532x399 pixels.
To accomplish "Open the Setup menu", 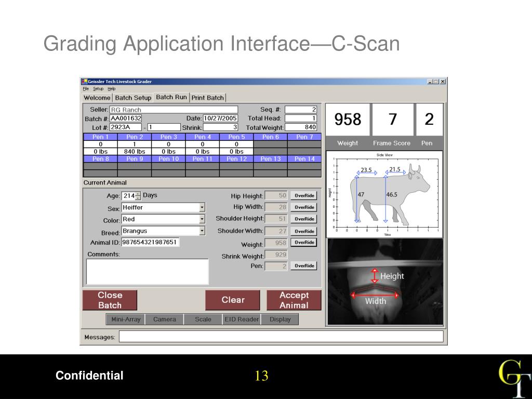I will pos(98,89).
